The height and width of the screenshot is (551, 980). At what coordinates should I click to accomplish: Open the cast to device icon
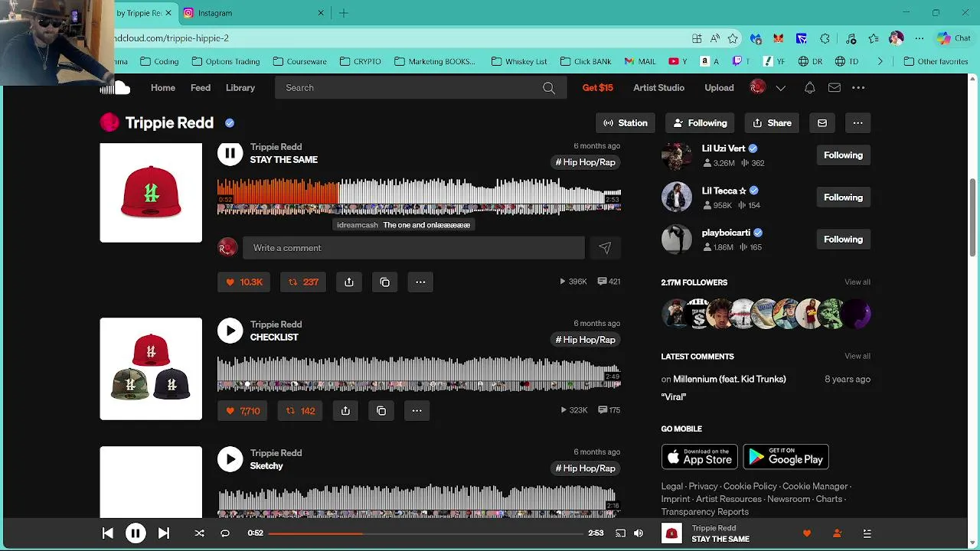(x=620, y=533)
